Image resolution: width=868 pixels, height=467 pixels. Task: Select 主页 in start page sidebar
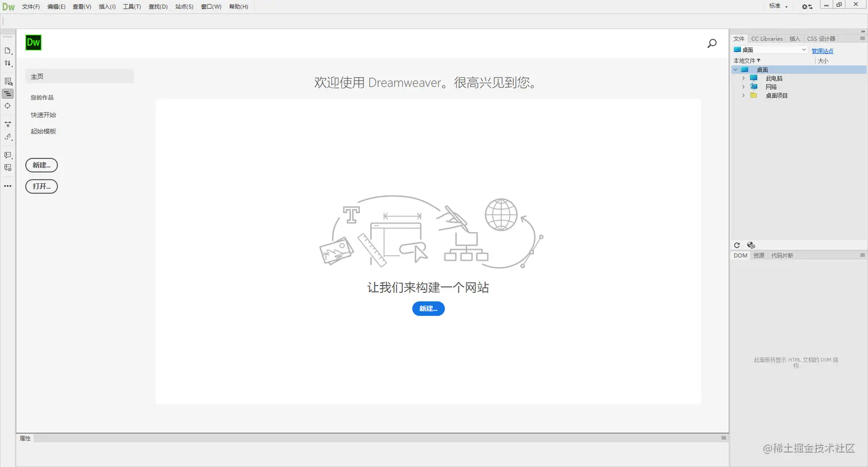79,76
